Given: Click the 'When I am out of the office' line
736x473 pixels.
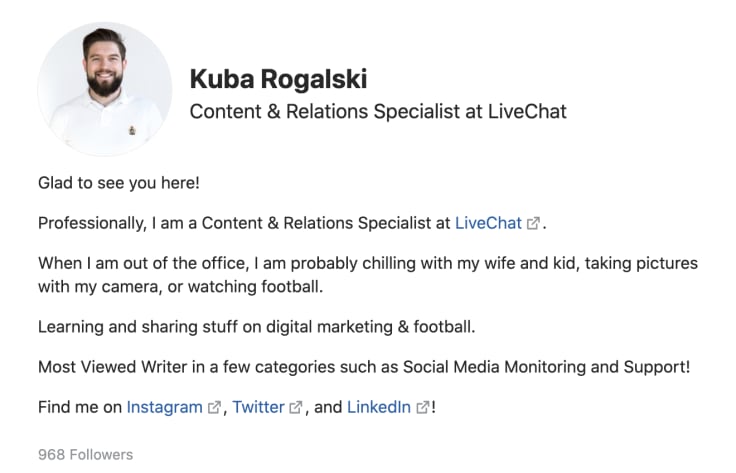Looking at the screenshot, I should pos(368,263).
